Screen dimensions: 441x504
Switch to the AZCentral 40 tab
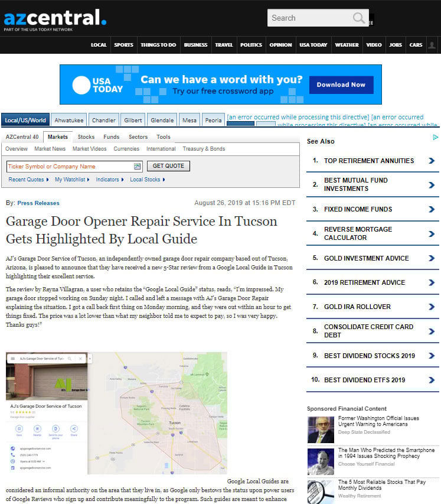[22, 137]
